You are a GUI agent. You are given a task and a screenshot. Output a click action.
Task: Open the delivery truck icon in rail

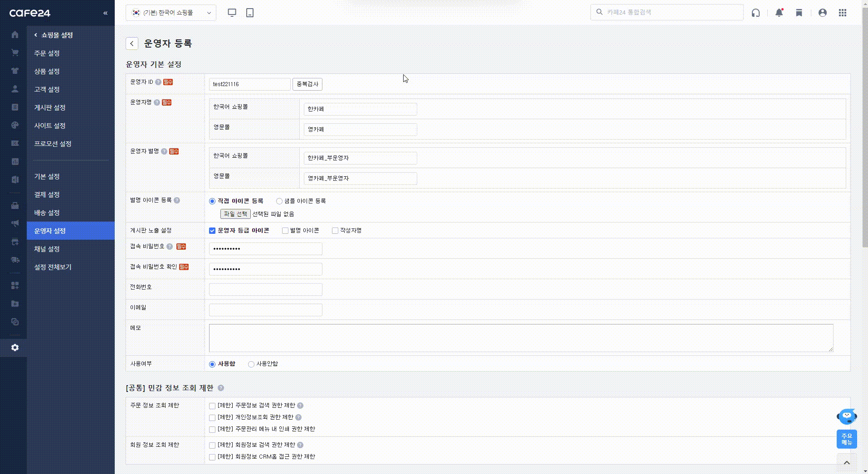tap(15, 260)
